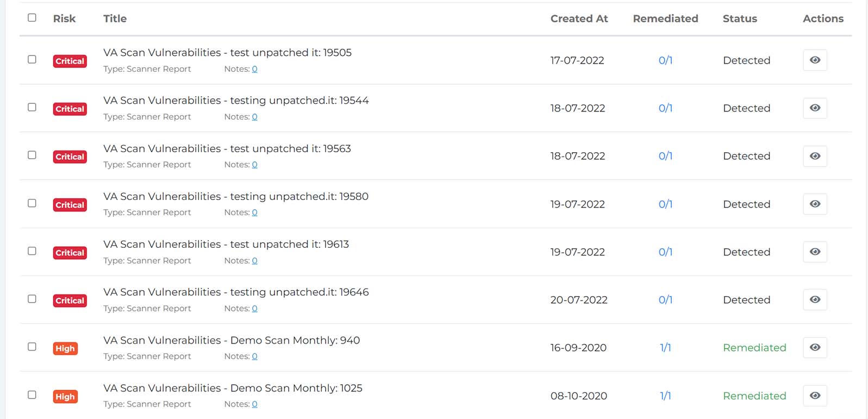Sort by Created At column header
The height and width of the screenshot is (419, 868).
click(579, 18)
